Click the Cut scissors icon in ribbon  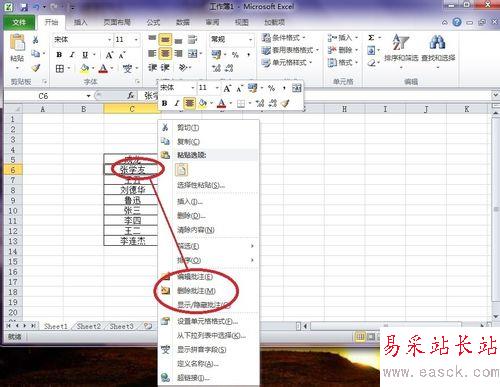click(35, 40)
